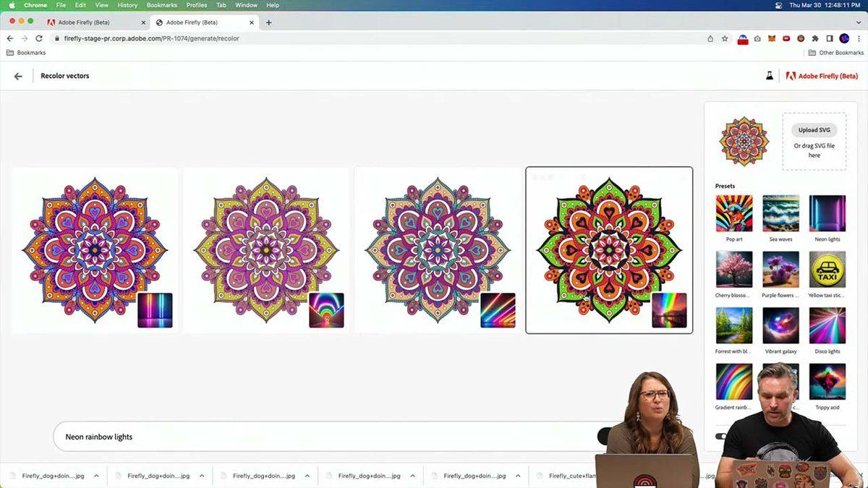Click the back arrow beside Recolor vectors
Image resolution: width=868 pixels, height=488 pixels.
[18, 76]
